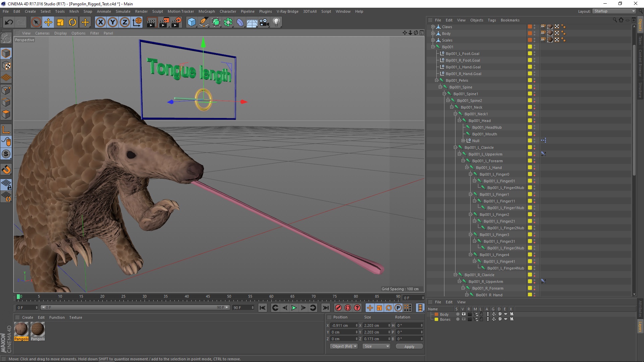This screenshot has width=644, height=362.
Task: Toggle visibility of Bip001_R_Clavicle
Action: pyautogui.click(x=535, y=275)
